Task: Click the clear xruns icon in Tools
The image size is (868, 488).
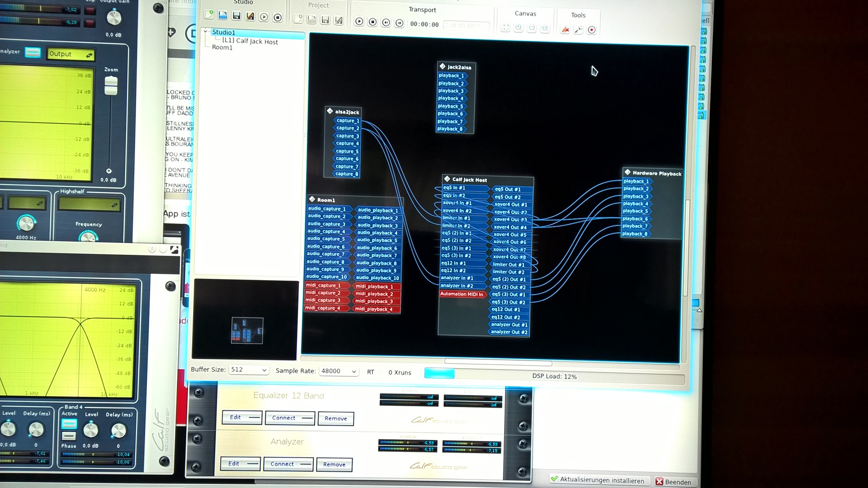Action: (565, 30)
